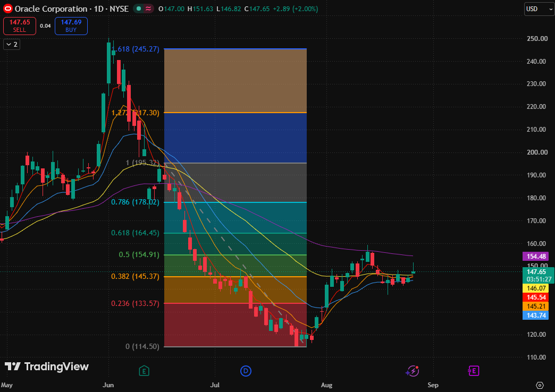Screen dimensions: 555x392
Task: Click the green earnings E marker
Action: click(x=144, y=371)
